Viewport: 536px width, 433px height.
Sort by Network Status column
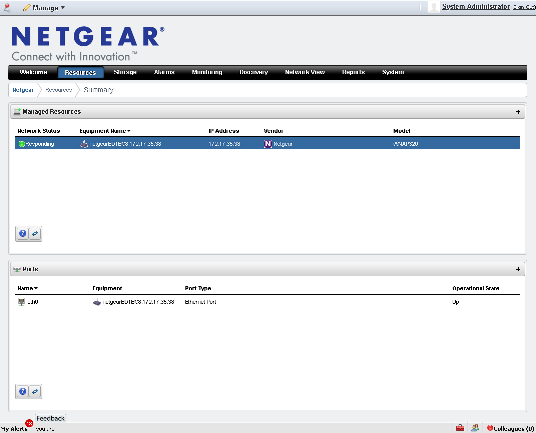tap(39, 131)
